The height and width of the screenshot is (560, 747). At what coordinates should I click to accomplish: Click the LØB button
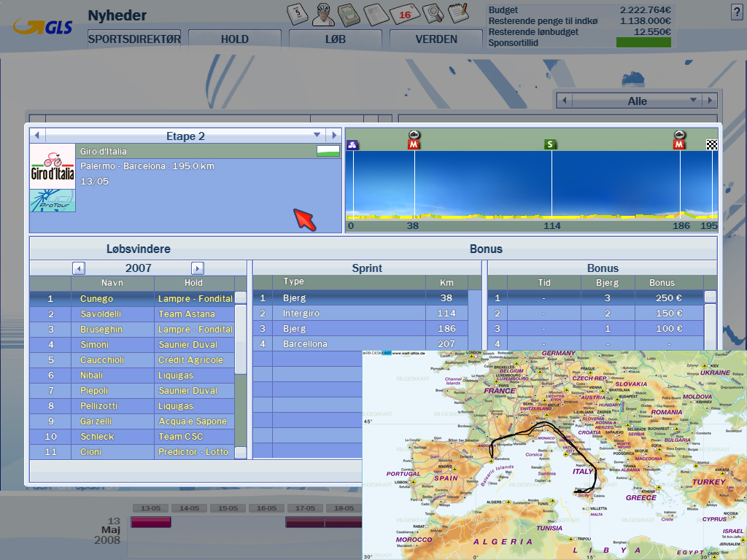tap(335, 39)
